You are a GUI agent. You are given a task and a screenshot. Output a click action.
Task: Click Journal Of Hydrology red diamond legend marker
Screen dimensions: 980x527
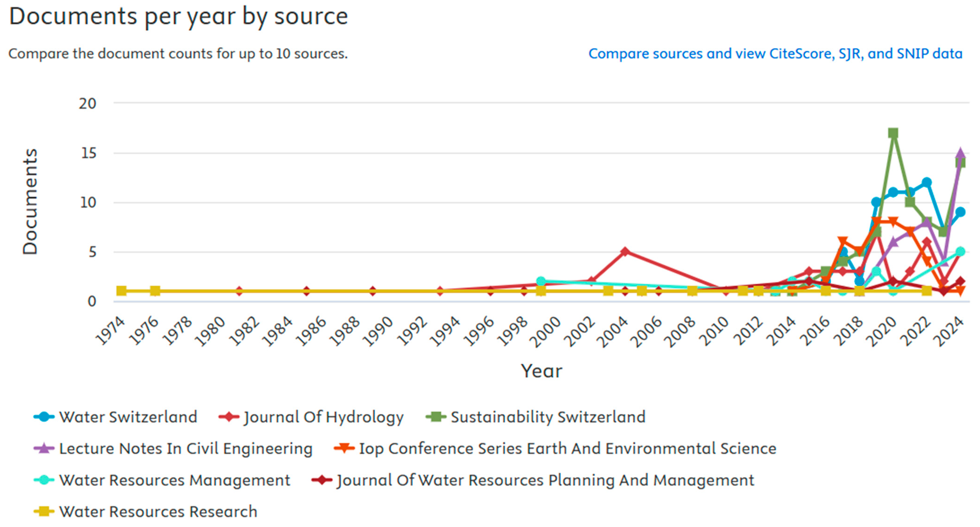tap(229, 417)
